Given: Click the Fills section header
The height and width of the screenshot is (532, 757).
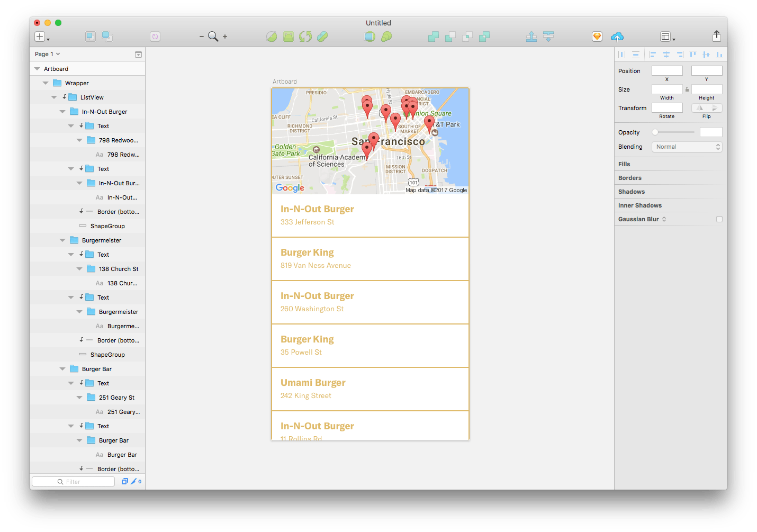Looking at the screenshot, I should [x=624, y=164].
